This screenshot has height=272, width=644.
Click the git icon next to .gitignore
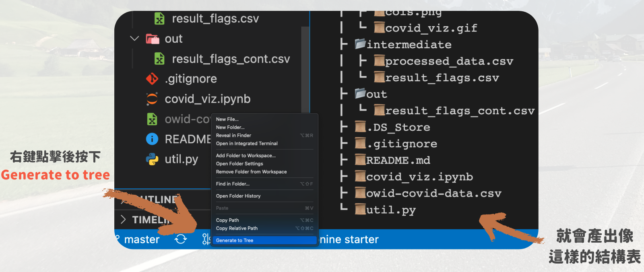coord(152,79)
